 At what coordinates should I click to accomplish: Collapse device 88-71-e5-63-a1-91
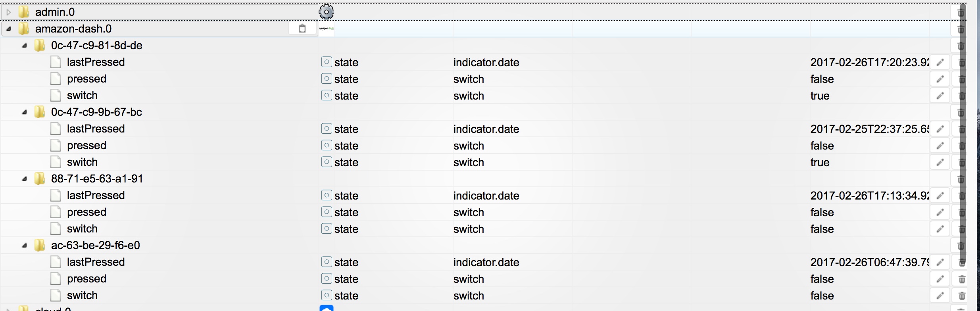[25, 179]
